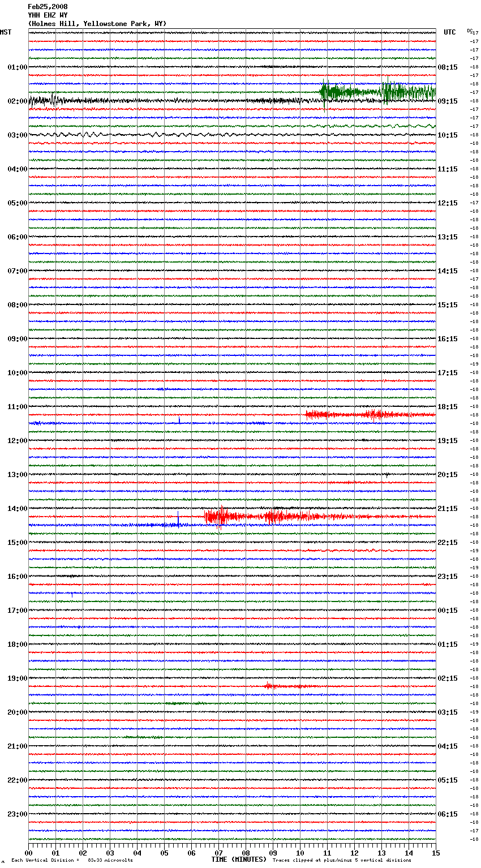
Task: Click the 00:15 UTC time label
Action: pyautogui.click(x=448, y=611)
